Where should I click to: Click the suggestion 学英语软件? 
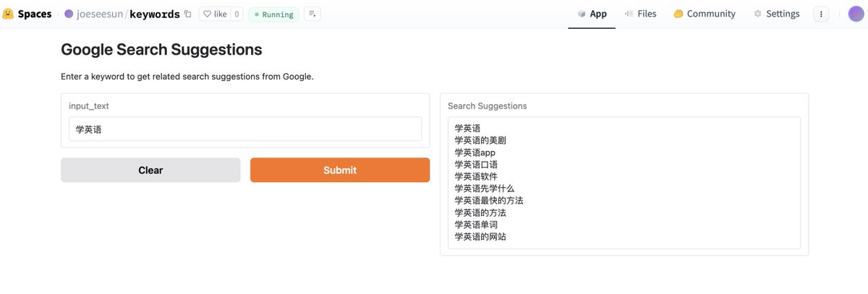476,176
